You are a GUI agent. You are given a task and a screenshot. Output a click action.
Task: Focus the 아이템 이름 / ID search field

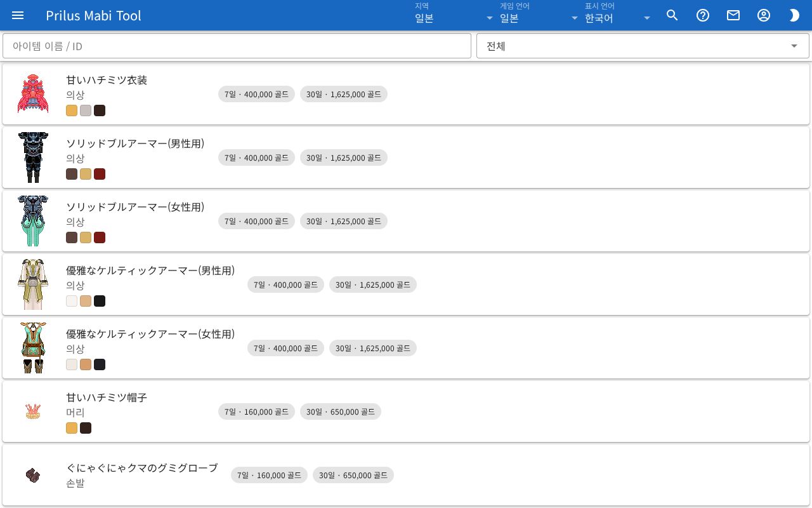(237, 46)
